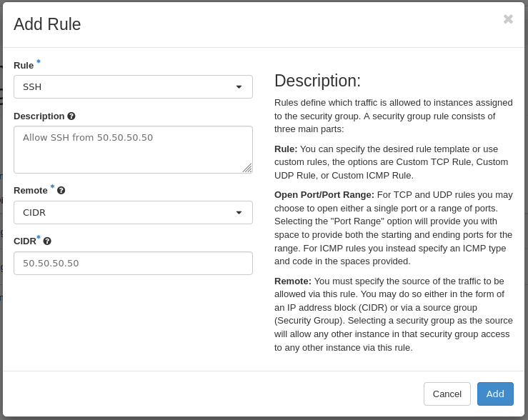528x420 pixels.
Task: Click the help icon next to Remote
Action: [x=61, y=190]
